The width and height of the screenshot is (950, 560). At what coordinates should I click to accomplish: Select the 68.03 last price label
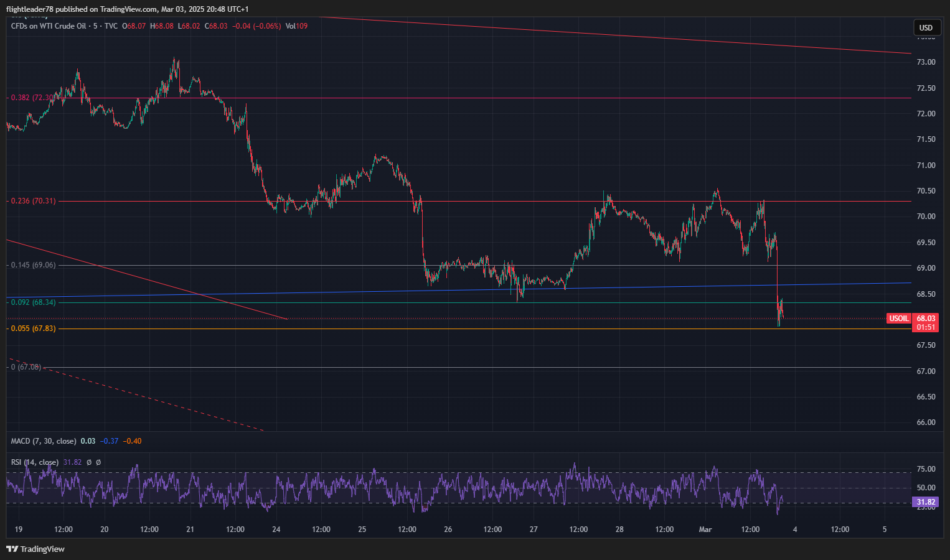tap(926, 318)
